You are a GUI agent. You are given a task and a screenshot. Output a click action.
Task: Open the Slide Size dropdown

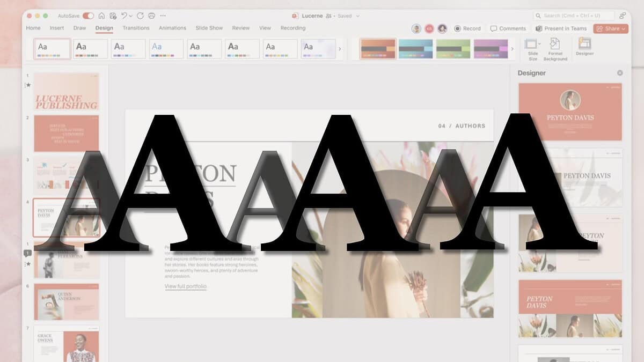point(533,49)
